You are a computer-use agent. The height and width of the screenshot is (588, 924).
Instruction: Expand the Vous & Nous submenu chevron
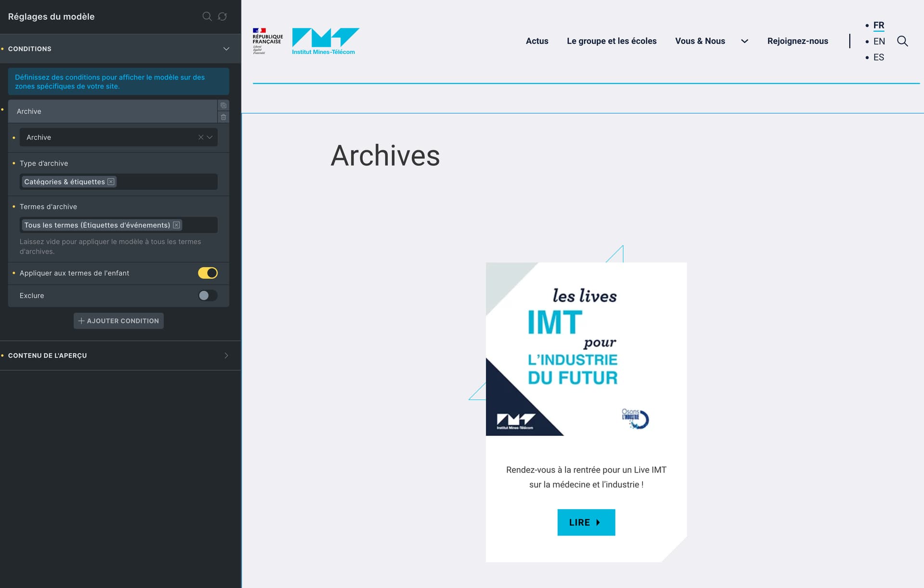click(744, 41)
